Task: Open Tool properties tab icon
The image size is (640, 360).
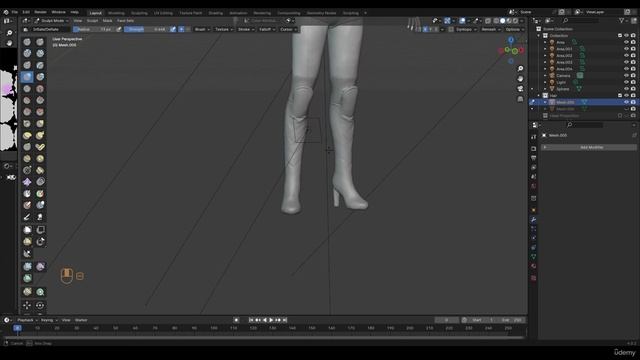Action: pyautogui.click(x=533, y=137)
